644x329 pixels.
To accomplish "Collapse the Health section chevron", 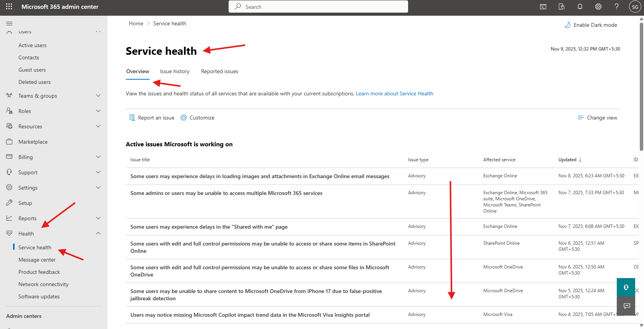I will (x=98, y=233).
